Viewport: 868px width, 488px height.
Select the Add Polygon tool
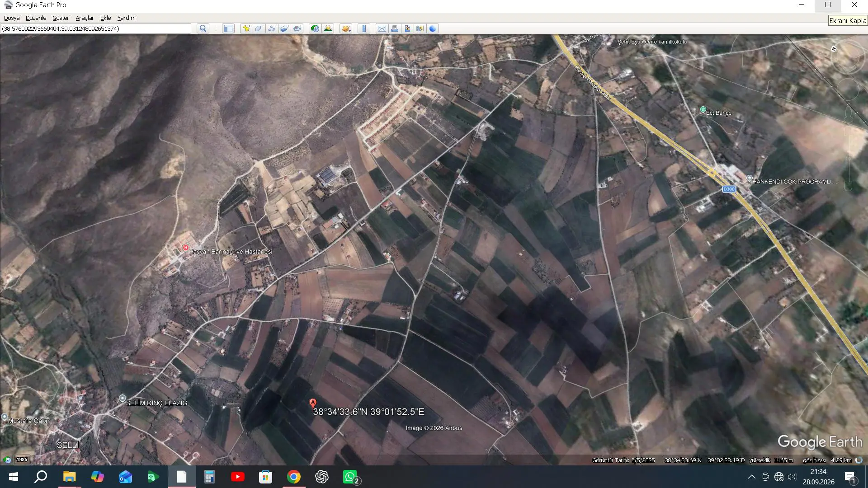point(259,28)
